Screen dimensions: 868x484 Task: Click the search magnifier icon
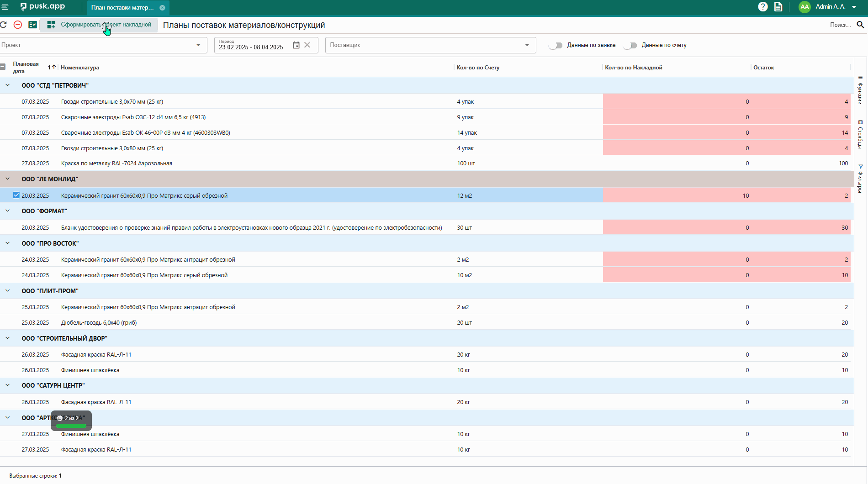coord(860,25)
